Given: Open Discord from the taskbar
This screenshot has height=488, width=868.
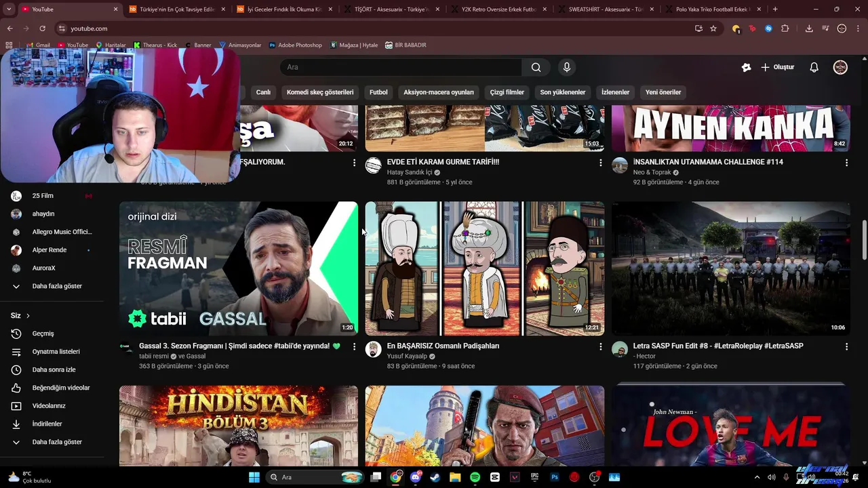Looking at the screenshot, I should click(x=415, y=477).
